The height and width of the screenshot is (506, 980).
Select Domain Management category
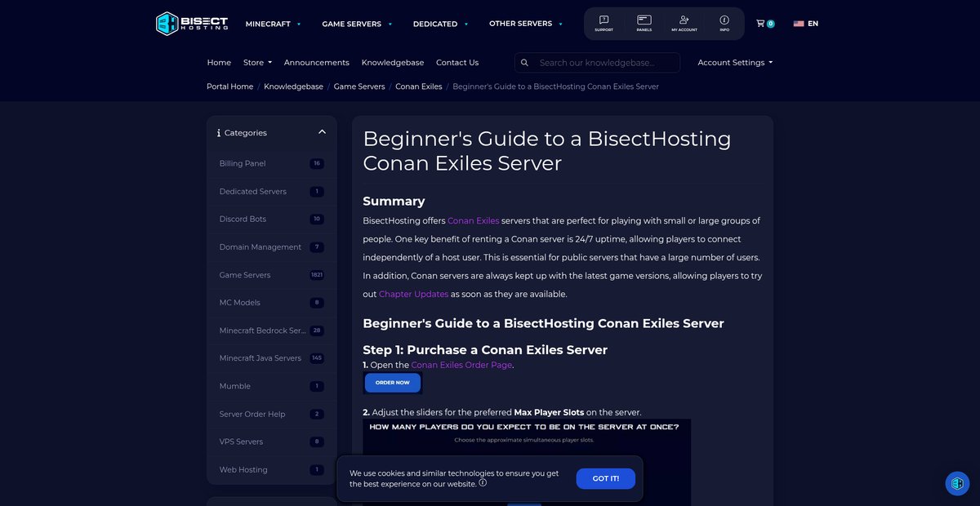(x=271, y=247)
